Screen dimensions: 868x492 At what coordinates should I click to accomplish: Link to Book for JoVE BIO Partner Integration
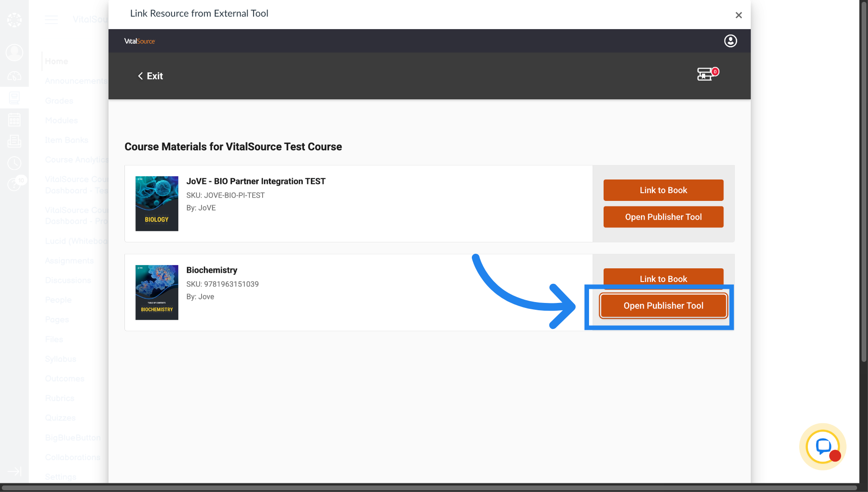[663, 190]
